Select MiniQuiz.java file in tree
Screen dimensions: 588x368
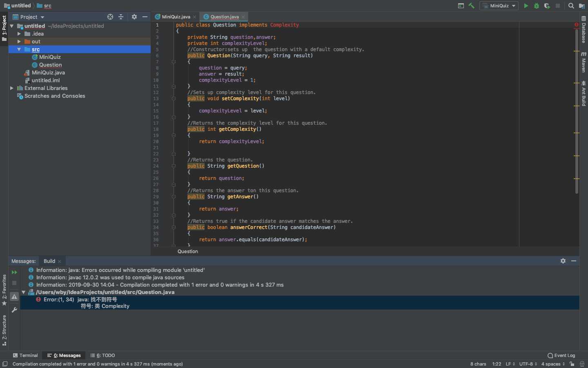click(45, 73)
